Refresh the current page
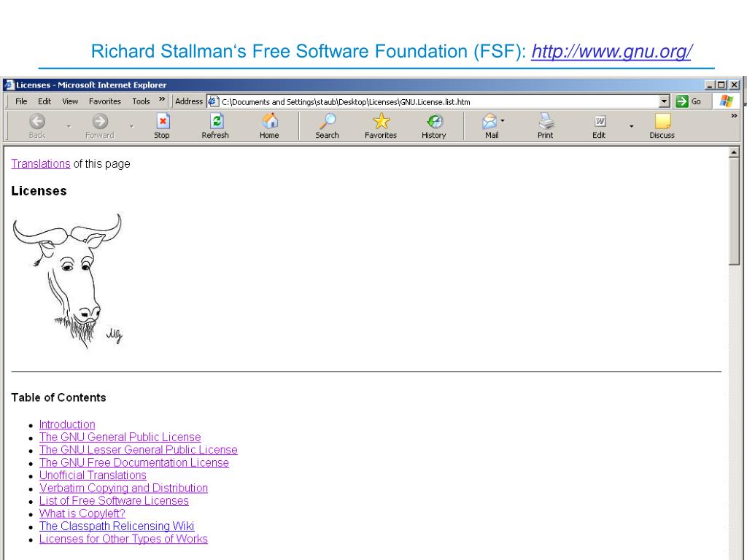Screen dimensions: 747x560 coord(215,126)
